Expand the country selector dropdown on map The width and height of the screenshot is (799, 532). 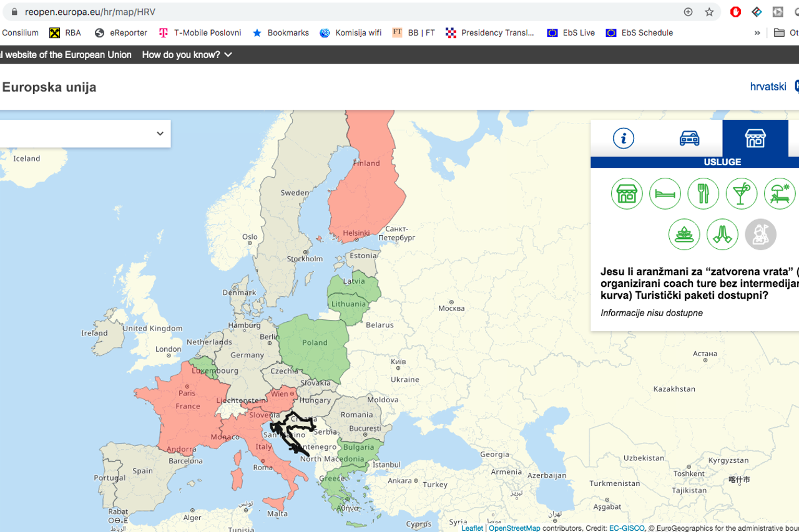tap(160, 133)
